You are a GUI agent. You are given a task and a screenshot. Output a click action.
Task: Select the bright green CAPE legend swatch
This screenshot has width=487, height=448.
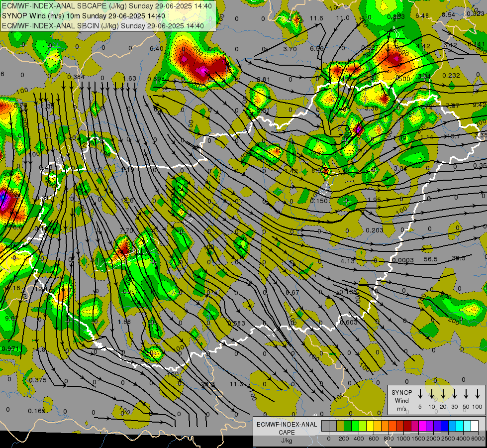pos(355,426)
